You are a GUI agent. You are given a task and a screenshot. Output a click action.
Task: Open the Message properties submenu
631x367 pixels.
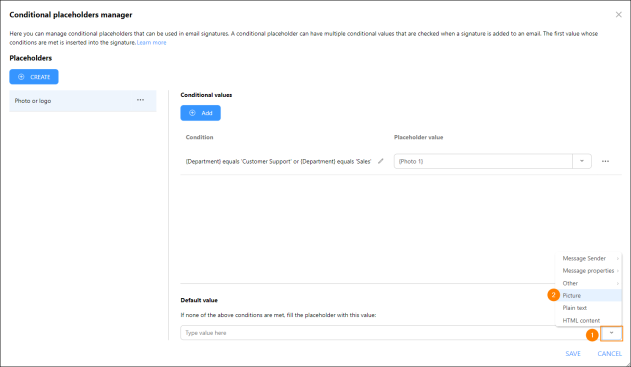(x=588, y=271)
